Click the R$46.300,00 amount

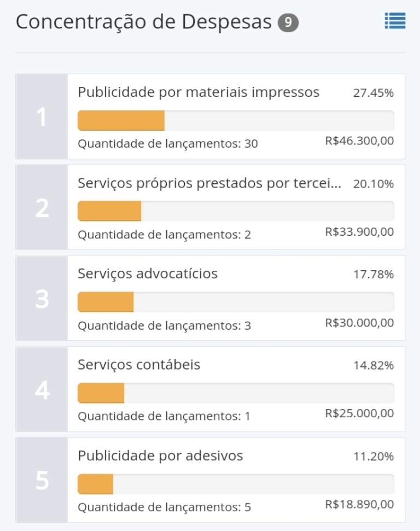(x=359, y=141)
